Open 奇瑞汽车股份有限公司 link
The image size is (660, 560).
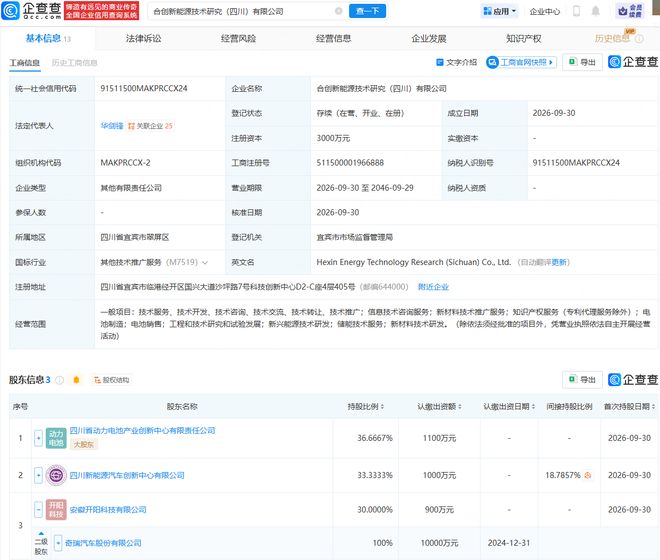(x=103, y=543)
